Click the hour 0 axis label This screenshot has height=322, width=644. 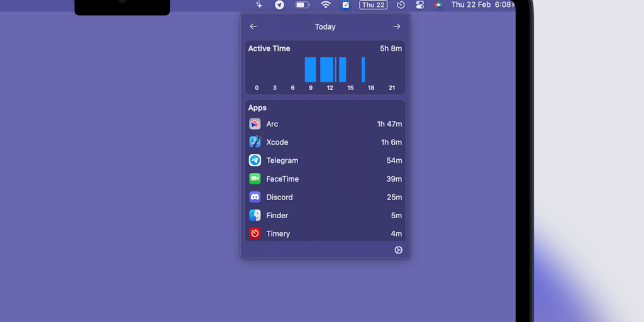click(257, 88)
